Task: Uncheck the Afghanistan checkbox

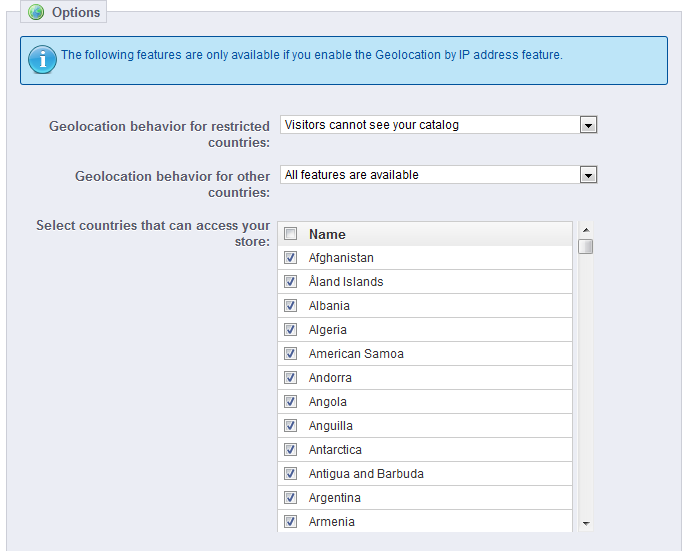Action: (x=290, y=258)
